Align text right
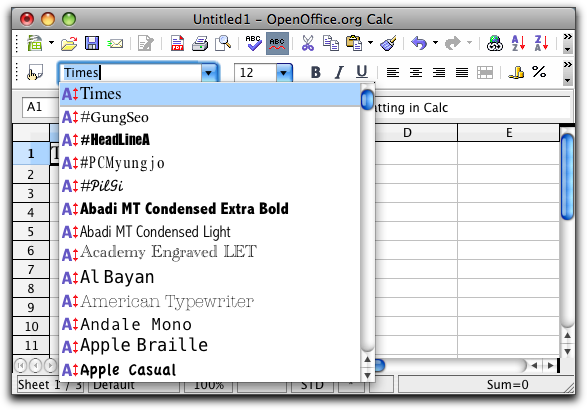The image size is (587, 410). [439, 72]
